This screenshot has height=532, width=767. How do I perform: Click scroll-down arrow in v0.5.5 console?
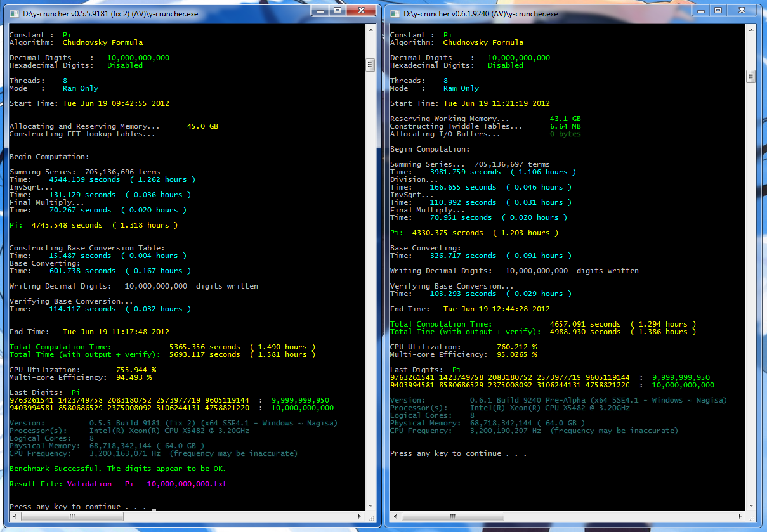[x=370, y=505]
